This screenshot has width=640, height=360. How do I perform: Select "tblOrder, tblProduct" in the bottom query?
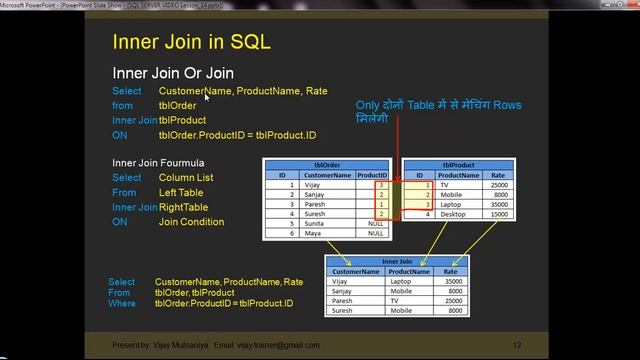coord(195,293)
